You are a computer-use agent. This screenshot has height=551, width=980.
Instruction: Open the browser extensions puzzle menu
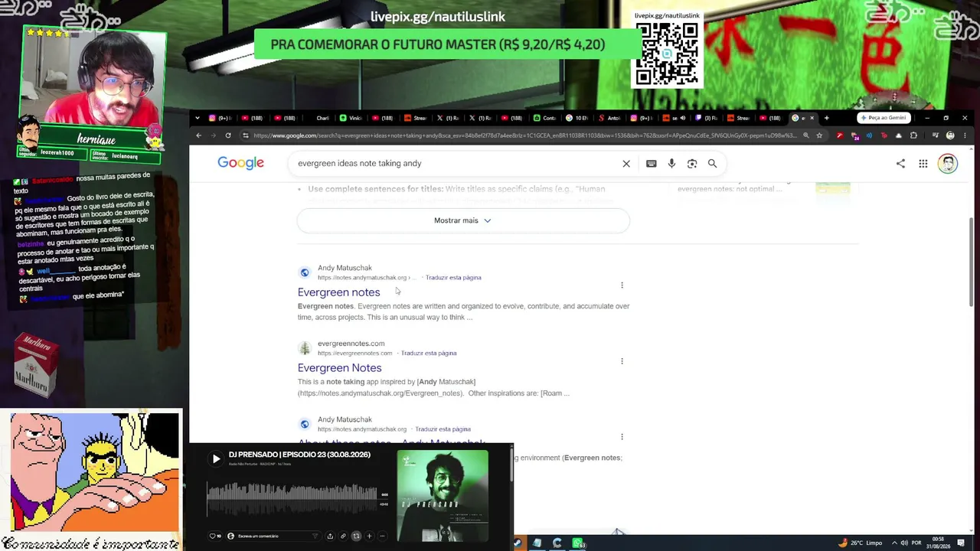(x=913, y=135)
